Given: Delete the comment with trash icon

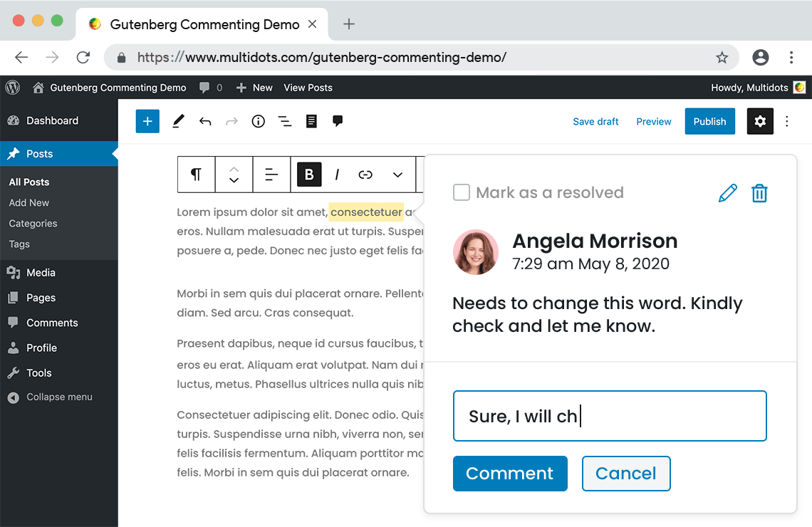Looking at the screenshot, I should (x=759, y=193).
